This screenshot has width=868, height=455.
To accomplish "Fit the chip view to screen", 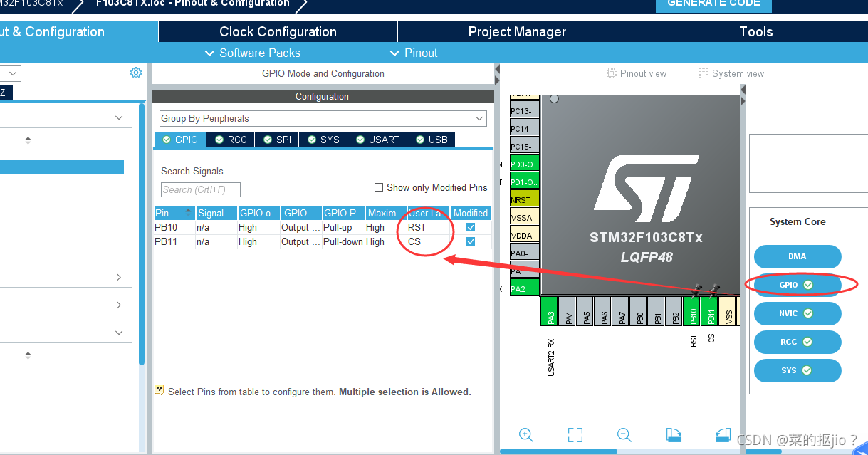I will (575, 435).
